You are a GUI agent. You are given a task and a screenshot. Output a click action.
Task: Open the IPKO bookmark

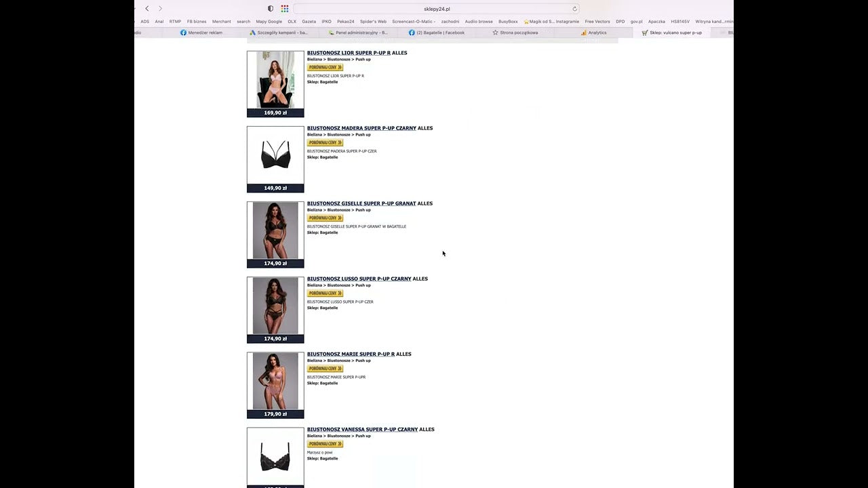pos(327,22)
